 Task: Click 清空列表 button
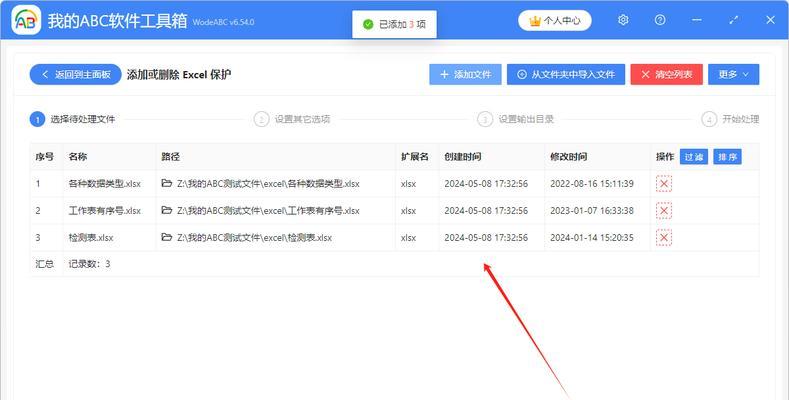click(x=666, y=74)
